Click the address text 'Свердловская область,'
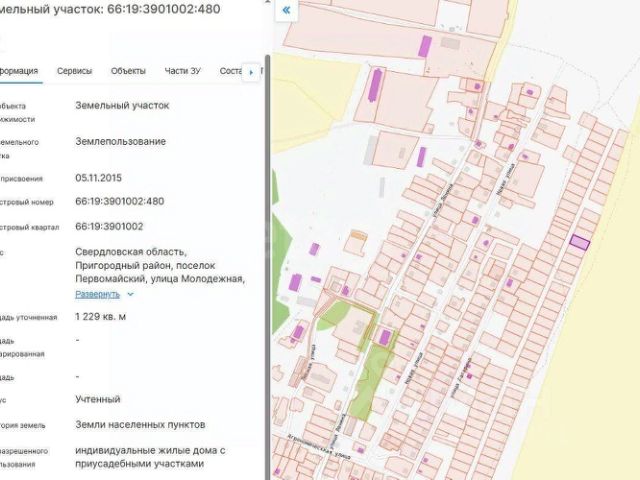Viewport: 640px width, 480px height. [x=131, y=252]
